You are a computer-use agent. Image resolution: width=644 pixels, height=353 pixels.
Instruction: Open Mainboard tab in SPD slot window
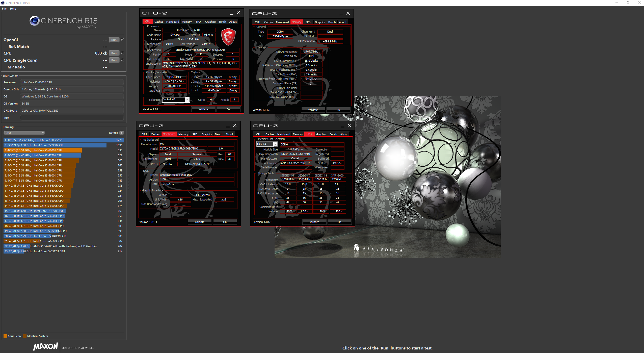click(284, 134)
